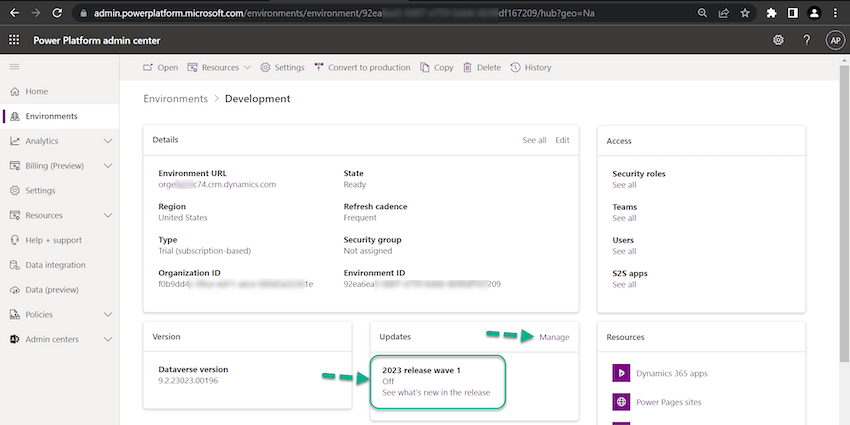This screenshot has height=425, width=850.
Task: Open browser extensions puzzle icon
Action: [x=771, y=13]
